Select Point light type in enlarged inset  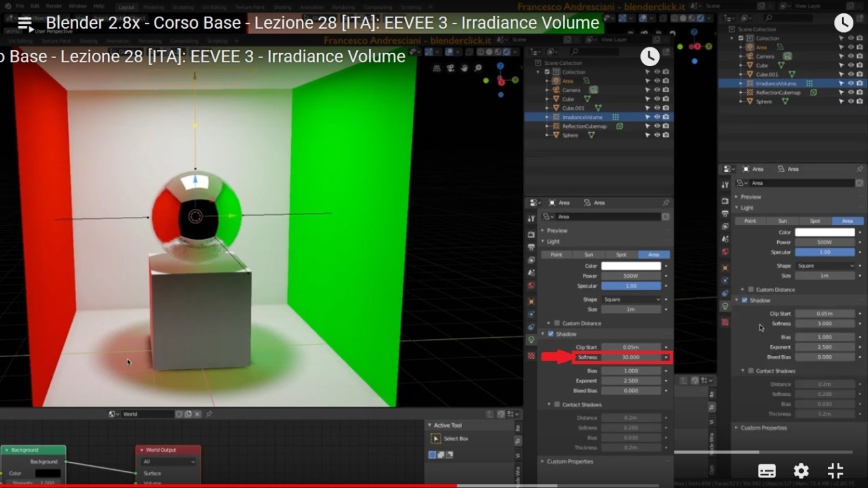[556, 254]
